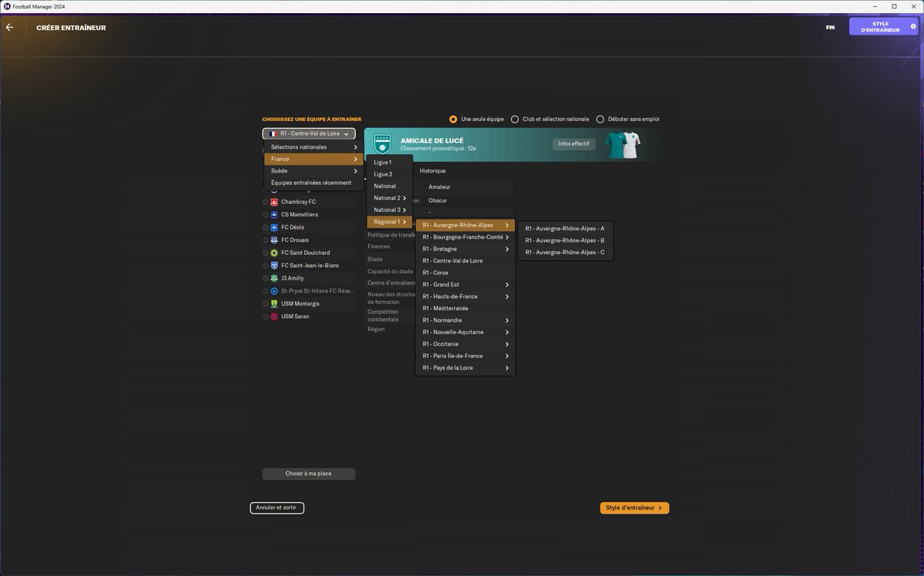Click the Amicale de Lucé club crest

[x=382, y=144]
